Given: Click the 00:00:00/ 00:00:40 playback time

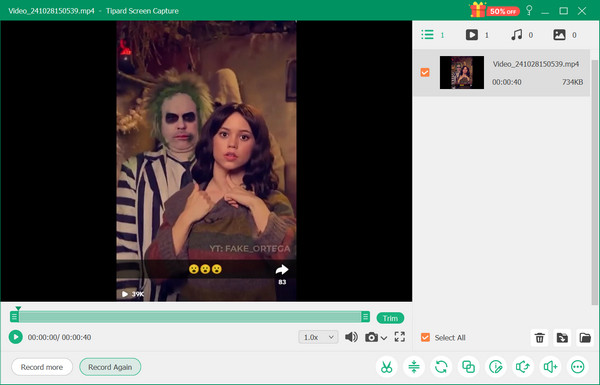Looking at the screenshot, I should pyautogui.click(x=59, y=337).
